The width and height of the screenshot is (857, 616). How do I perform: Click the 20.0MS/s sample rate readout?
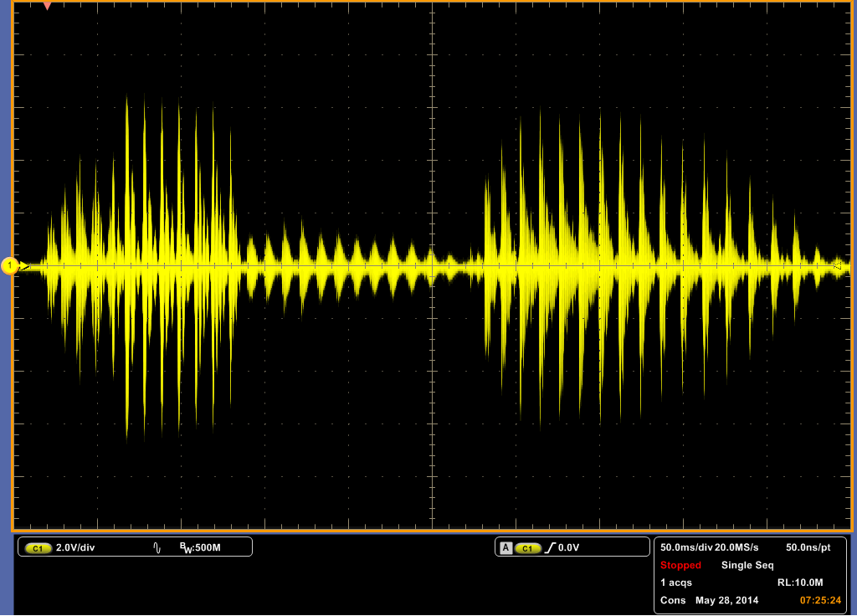[736, 547]
